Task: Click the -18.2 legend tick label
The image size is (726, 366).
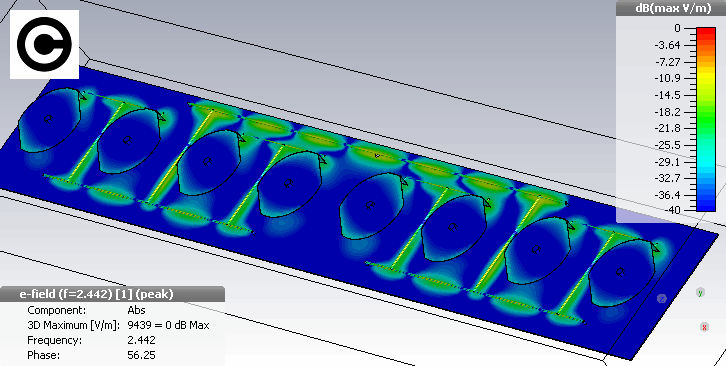Action: [x=667, y=112]
